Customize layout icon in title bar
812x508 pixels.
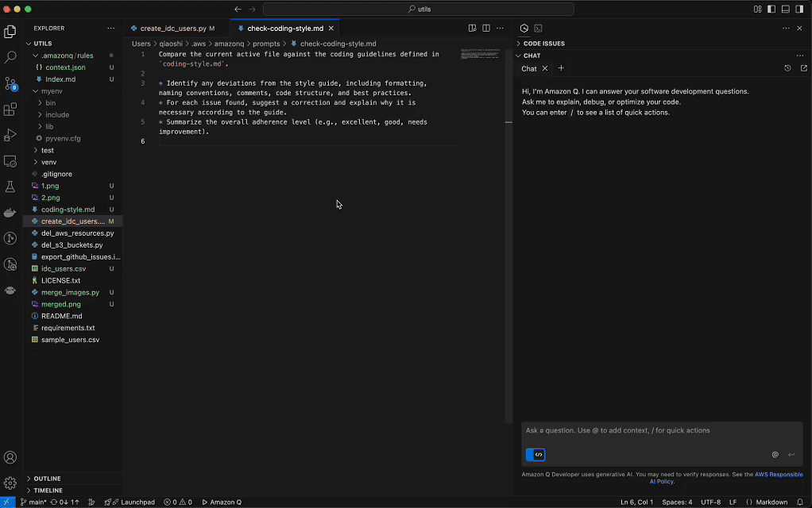coord(758,10)
